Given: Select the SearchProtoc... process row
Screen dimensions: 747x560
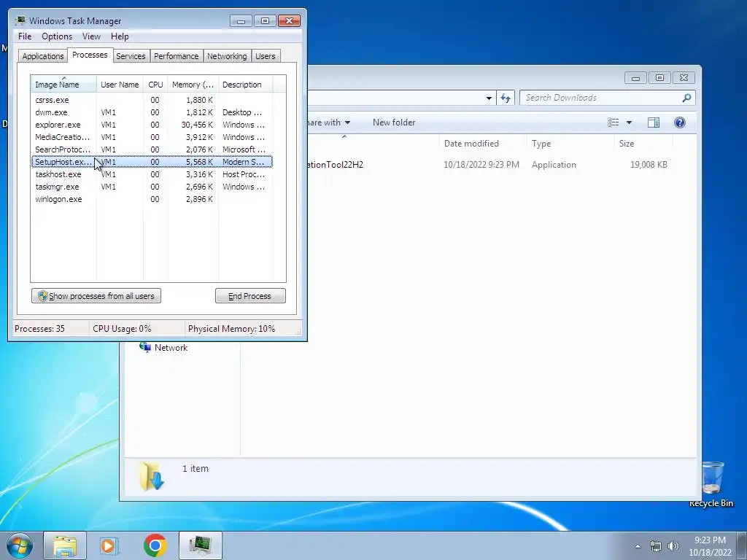Looking at the screenshot, I should point(152,149).
